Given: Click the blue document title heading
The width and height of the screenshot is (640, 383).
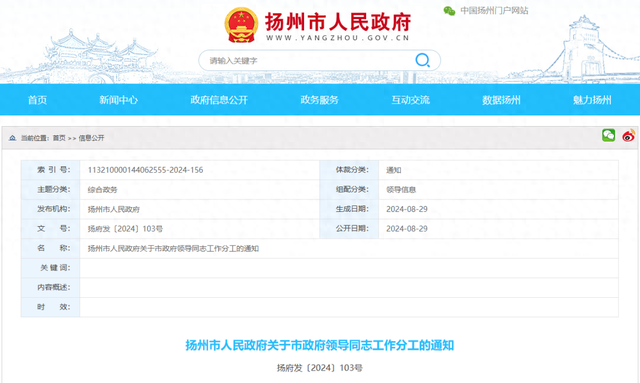Looking at the screenshot, I should [320, 345].
